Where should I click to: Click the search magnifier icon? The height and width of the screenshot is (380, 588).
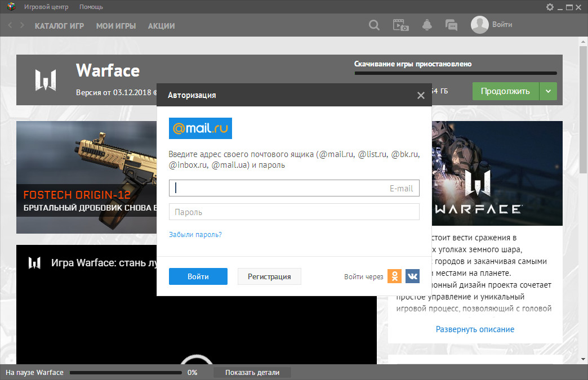click(374, 25)
